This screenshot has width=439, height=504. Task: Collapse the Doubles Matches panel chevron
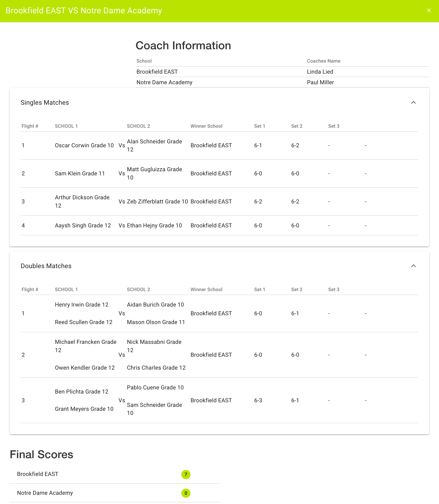click(413, 266)
